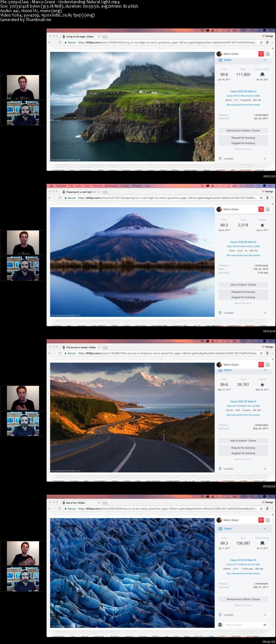Image resolution: width=276 pixels, height=644 pixels.
Task: Bookmark the 'living-on-the-edge' URL with star icon
Action: click(261, 42)
